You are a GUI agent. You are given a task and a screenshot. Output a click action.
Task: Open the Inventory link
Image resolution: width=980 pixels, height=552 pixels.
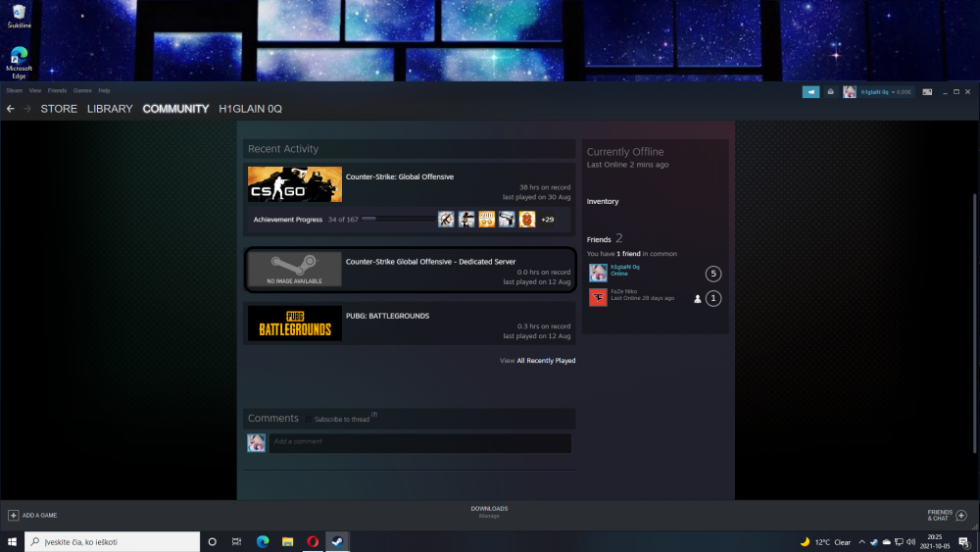point(603,201)
